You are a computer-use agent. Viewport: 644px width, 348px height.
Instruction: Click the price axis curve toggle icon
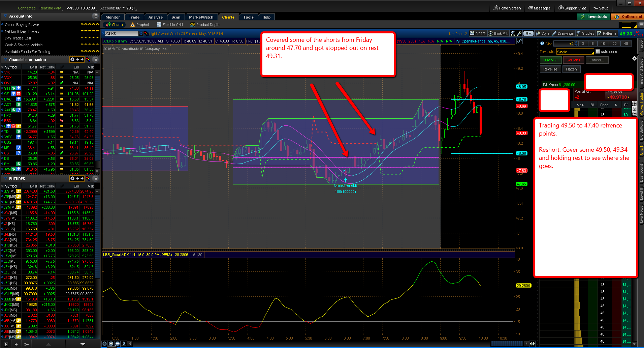point(520,41)
